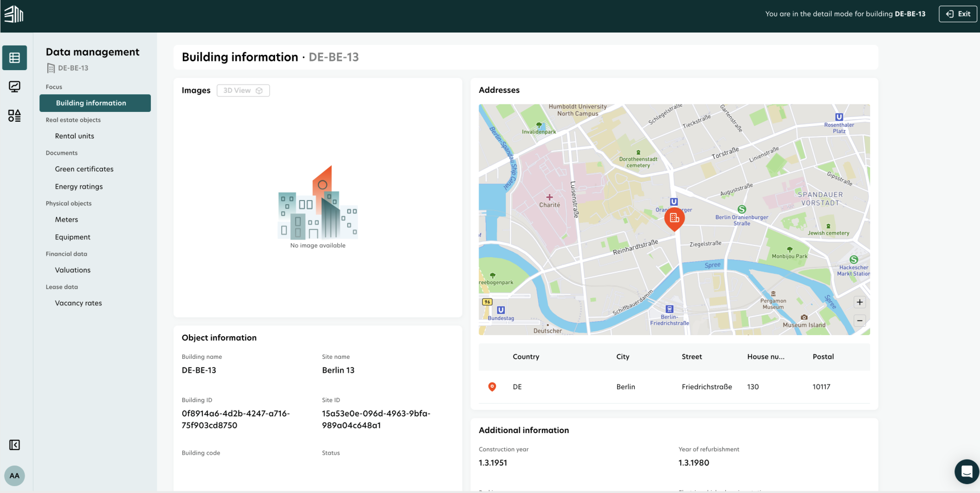Viewport: 980px width, 493px height.
Task: Zoom out on the map with the minus icon
Action: pyautogui.click(x=859, y=321)
